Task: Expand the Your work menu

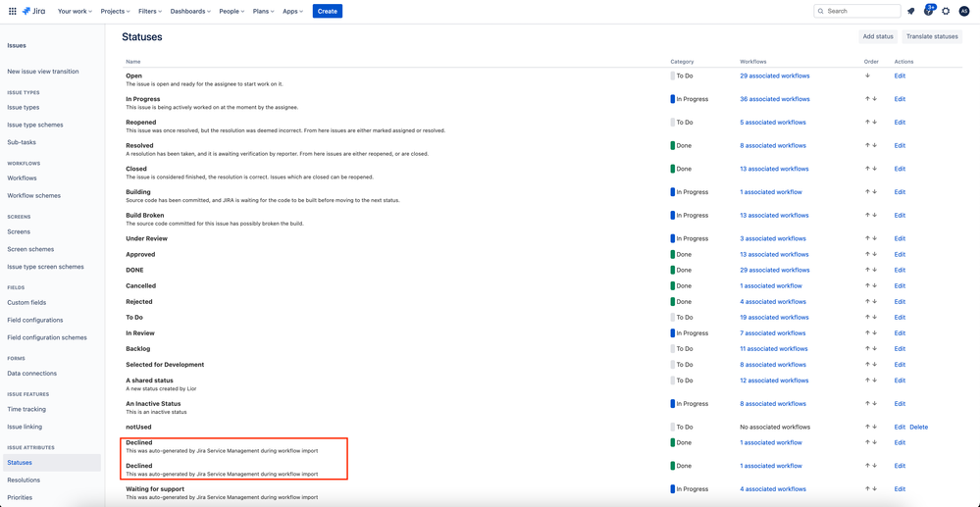Action: coord(75,11)
